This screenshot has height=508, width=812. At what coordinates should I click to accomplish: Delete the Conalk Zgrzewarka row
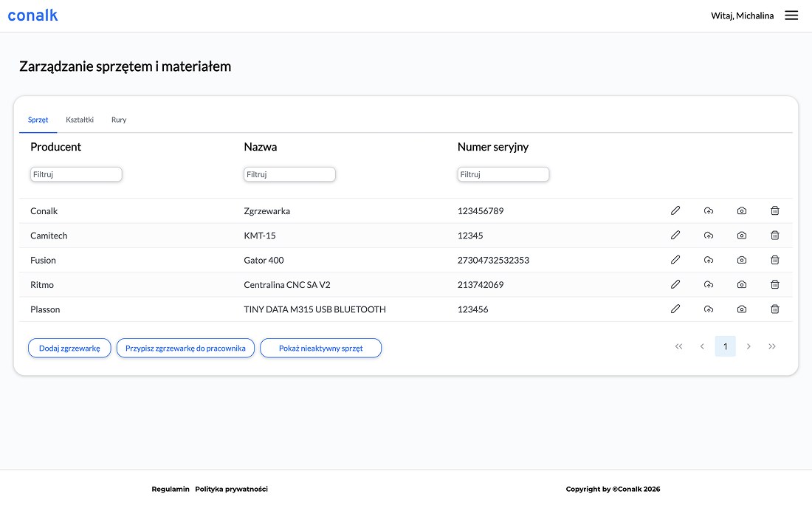(774, 210)
